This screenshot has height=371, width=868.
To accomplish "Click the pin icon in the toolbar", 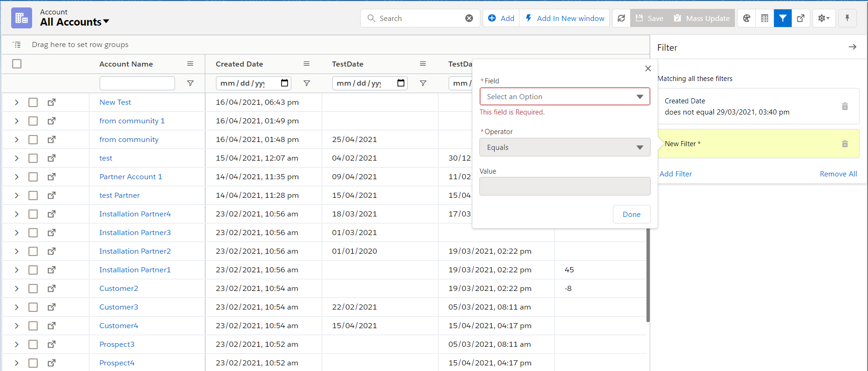I will 847,18.
